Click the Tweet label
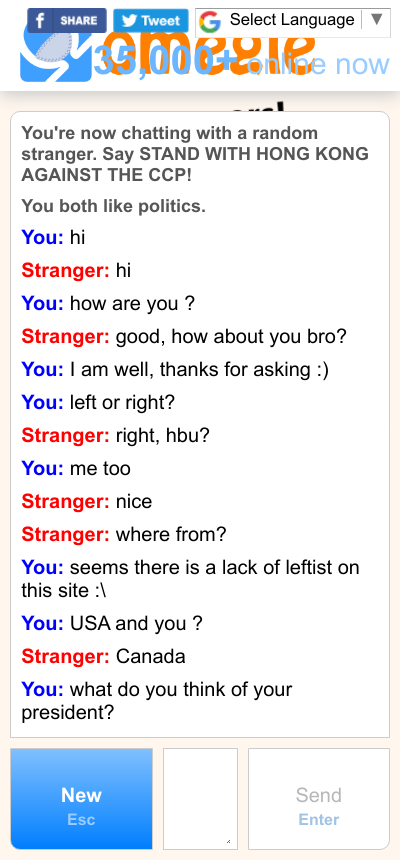The height and width of the screenshot is (860, 400). tap(161, 21)
